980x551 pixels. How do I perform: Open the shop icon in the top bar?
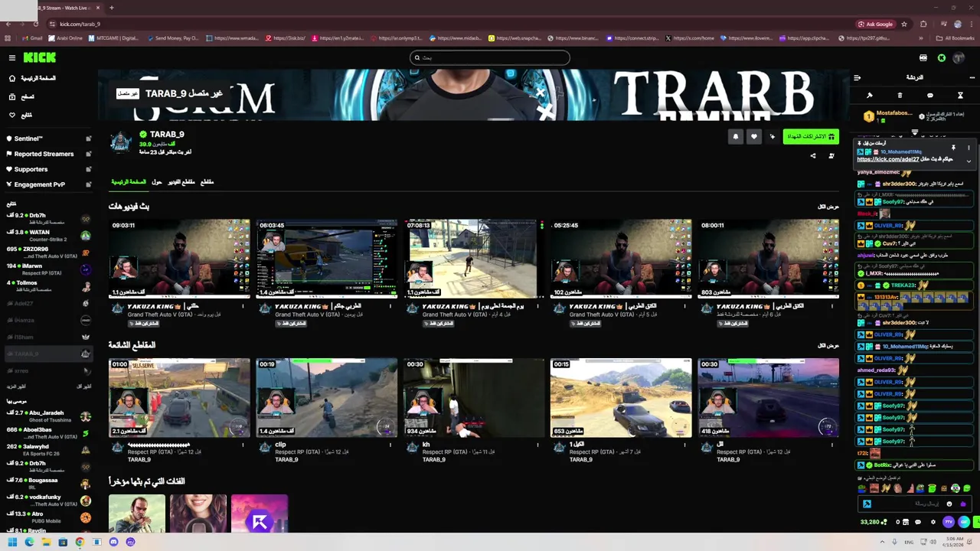(923, 57)
